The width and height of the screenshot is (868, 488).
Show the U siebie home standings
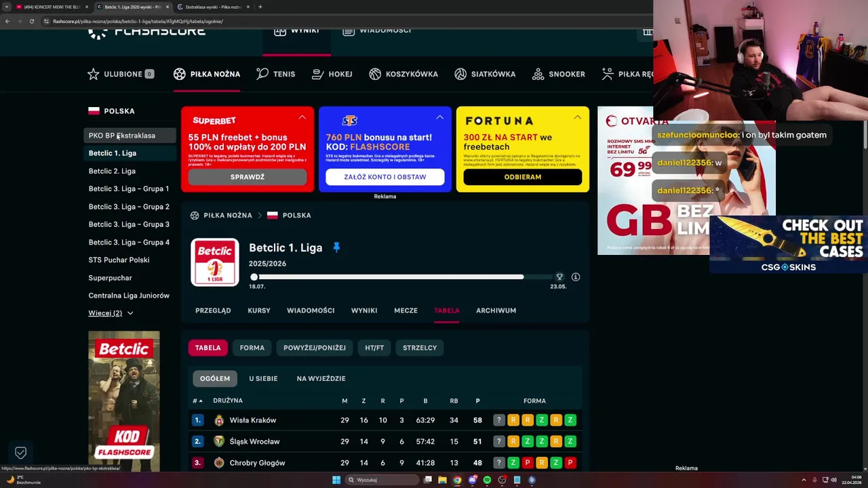(263, 379)
